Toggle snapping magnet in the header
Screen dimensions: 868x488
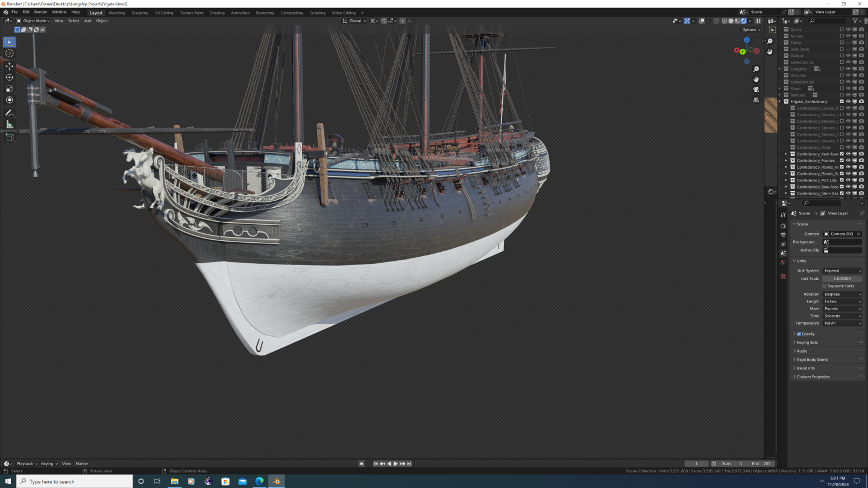click(x=383, y=21)
